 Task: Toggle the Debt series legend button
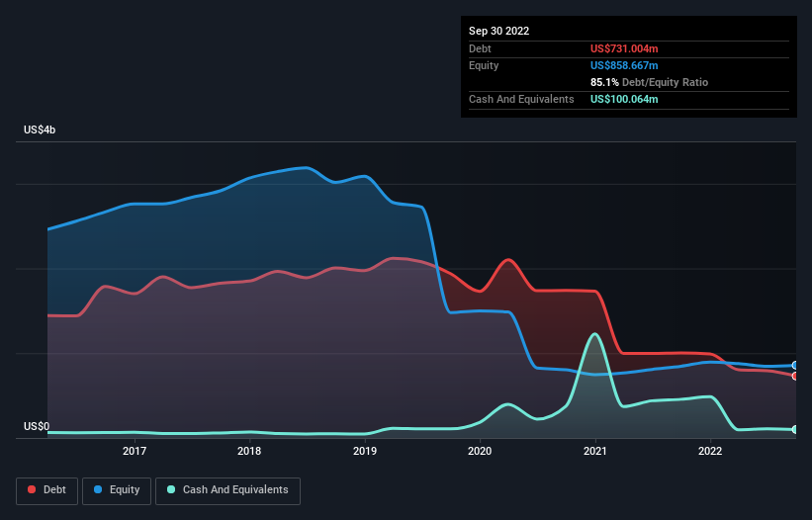[47, 490]
